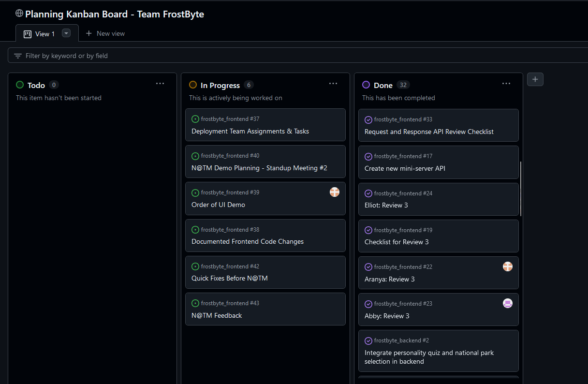Image resolution: width=588 pixels, height=384 pixels.
Task: Open N@TM Demo Planning - Standup Meeting #2
Action: [x=259, y=168]
